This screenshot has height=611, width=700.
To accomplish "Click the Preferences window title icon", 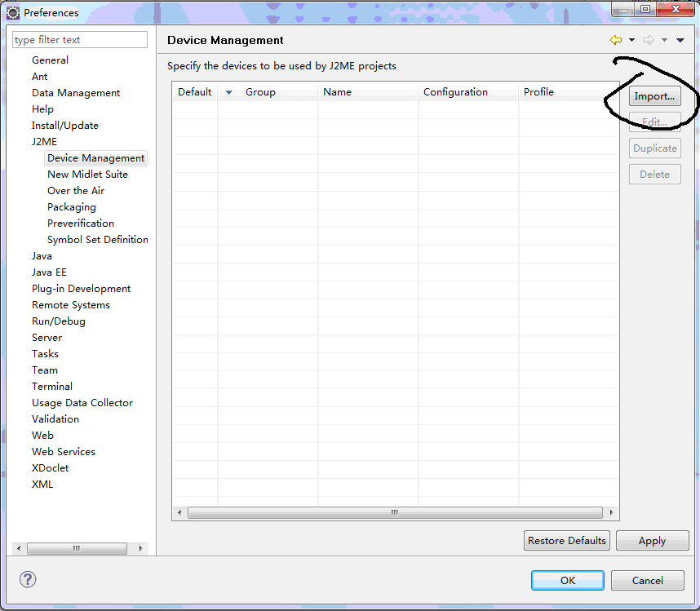I will pyautogui.click(x=13, y=13).
